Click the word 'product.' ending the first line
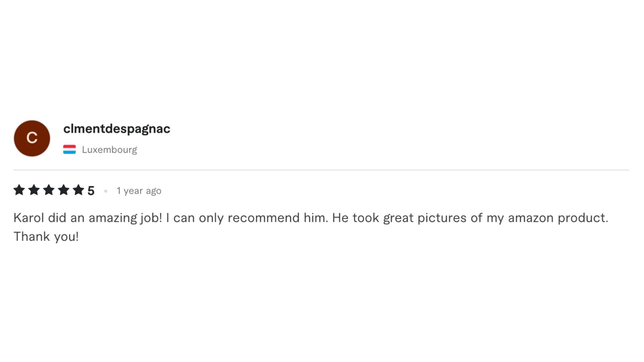 pyautogui.click(x=583, y=219)
